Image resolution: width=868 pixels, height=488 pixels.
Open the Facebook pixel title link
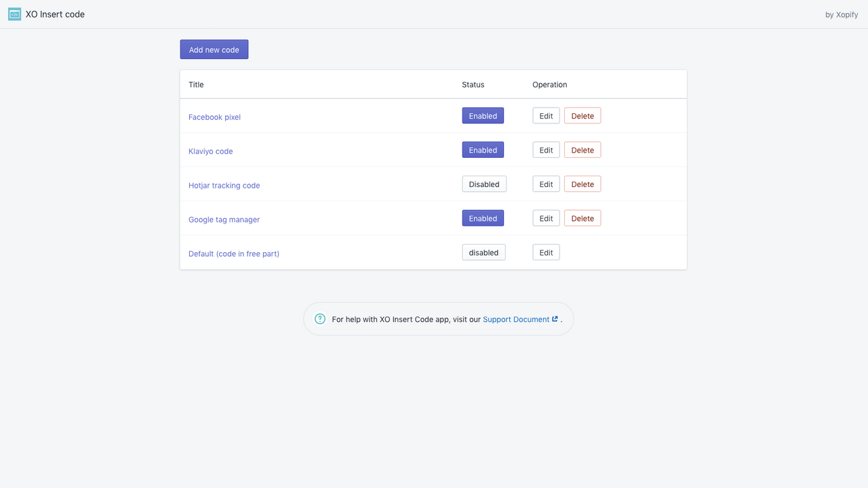point(214,117)
